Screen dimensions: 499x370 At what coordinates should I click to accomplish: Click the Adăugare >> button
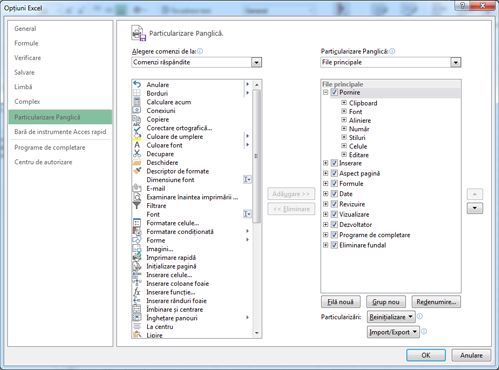click(x=291, y=194)
